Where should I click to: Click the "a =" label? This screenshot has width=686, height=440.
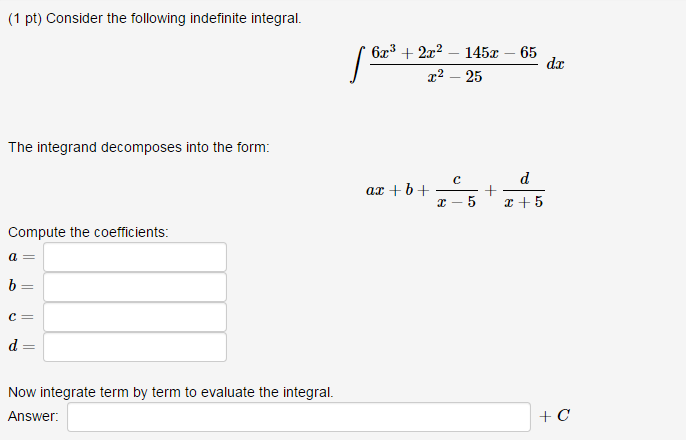(x=21, y=257)
